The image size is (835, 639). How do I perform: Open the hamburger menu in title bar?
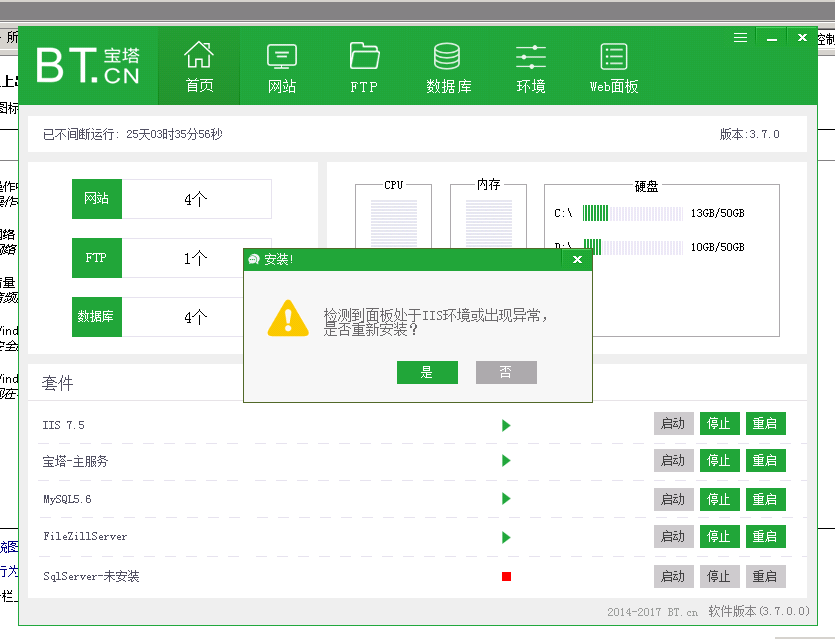[740, 38]
